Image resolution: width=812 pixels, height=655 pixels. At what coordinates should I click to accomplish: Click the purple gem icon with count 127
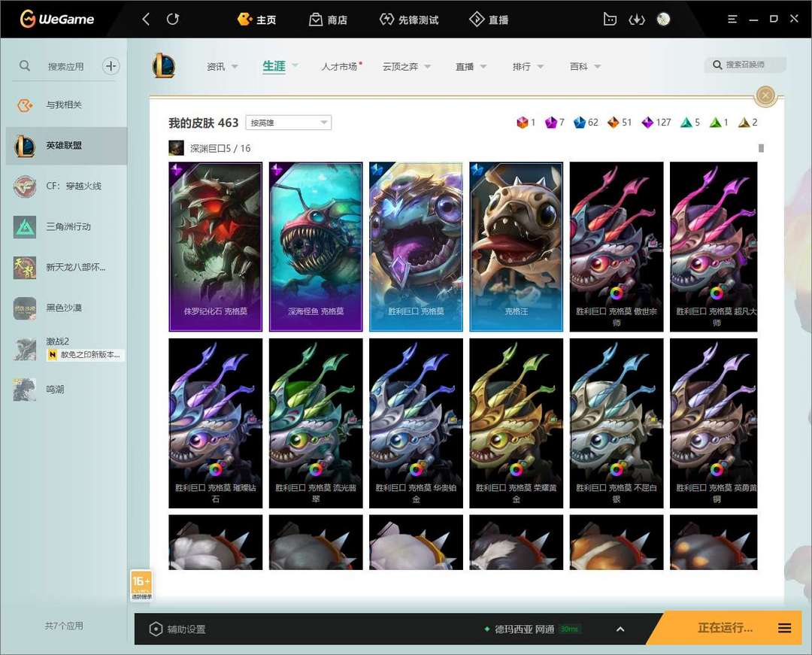647,123
